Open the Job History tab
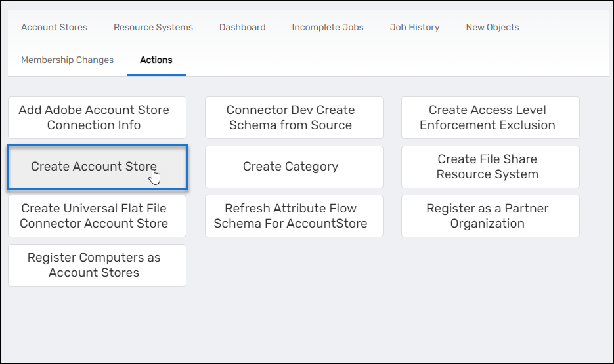Image resolution: width=614 pixels, height=364 pixels. (x=414, y=27)
